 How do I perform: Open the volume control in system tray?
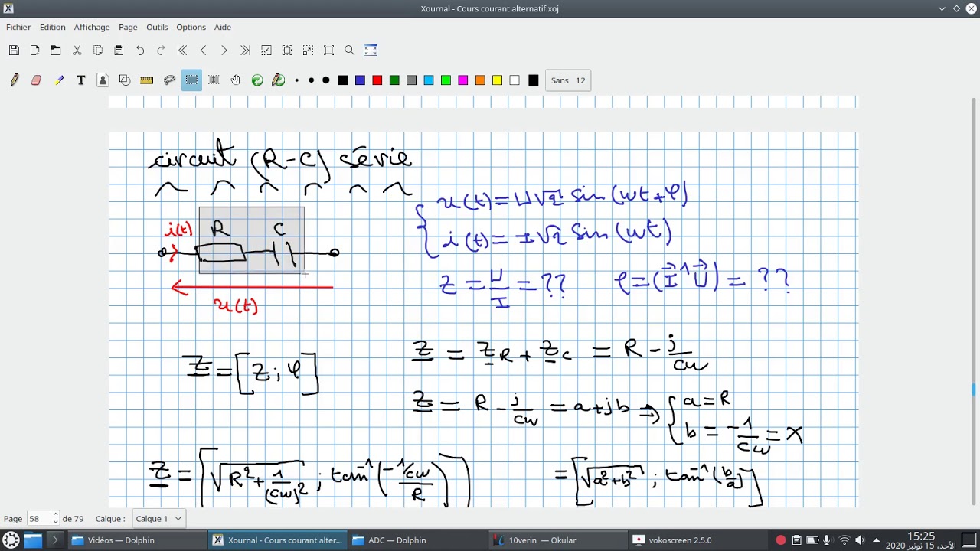860,540
